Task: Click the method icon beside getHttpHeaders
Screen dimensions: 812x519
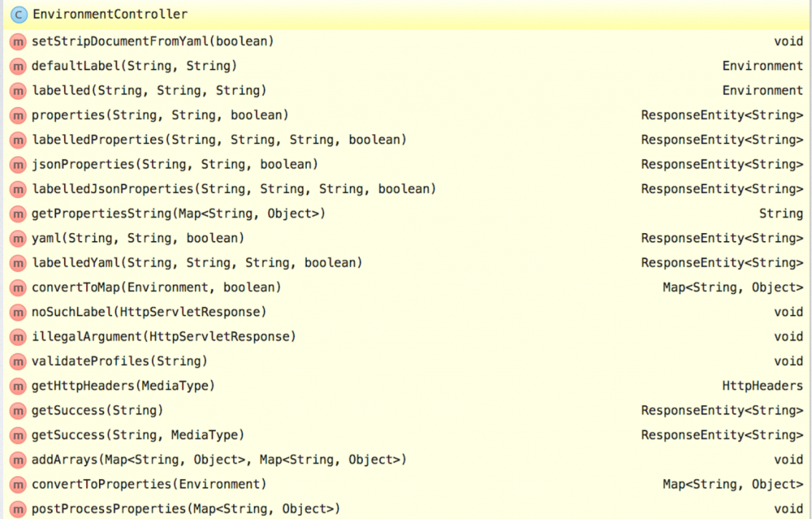Action: coord(17,386)
